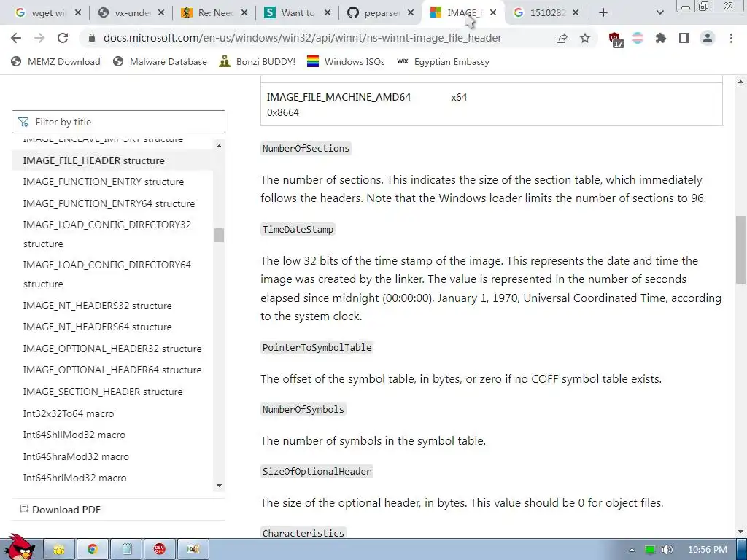The height and width of the screenshot is (560, 747).
Task: Open IMAGE_OPTIONAL_HEADER32 structure page
Action: pyautogui.click(x=112, y=349)
